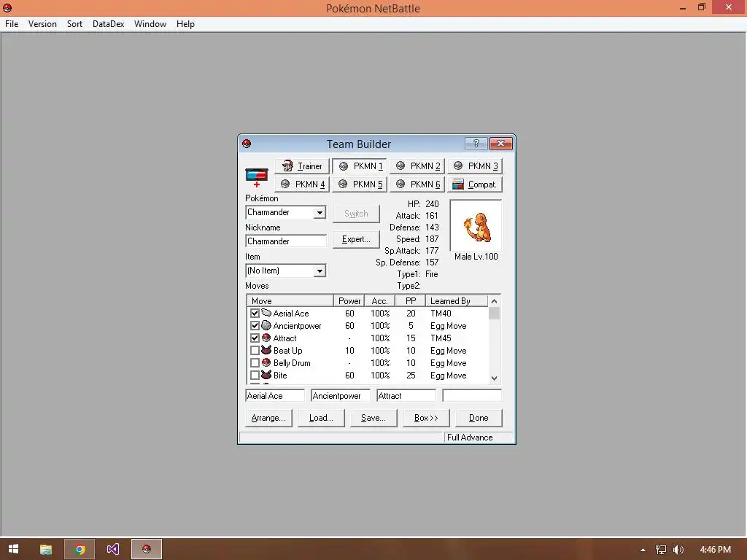This screenshot has width=747, height=560.
Task: Switch to the PKMN 3 tab
Action: (x=475, y=166)
